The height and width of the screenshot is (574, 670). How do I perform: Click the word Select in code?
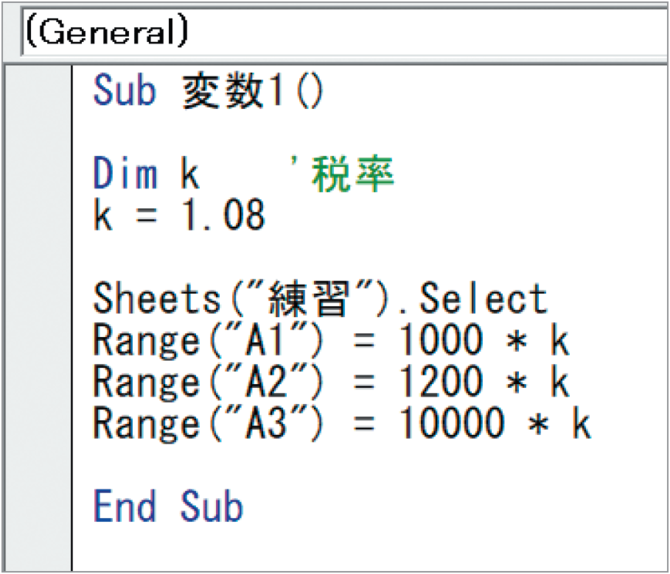coord(484,298)
